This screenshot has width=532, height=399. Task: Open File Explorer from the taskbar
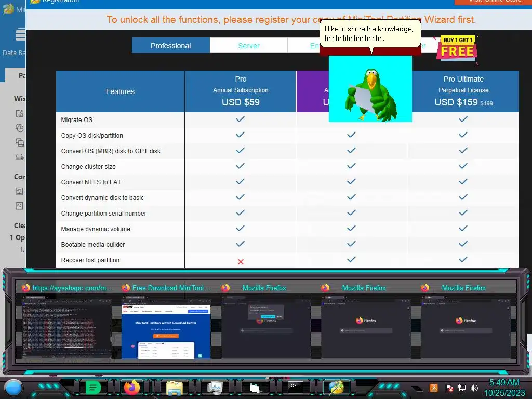tap(175, 388)
